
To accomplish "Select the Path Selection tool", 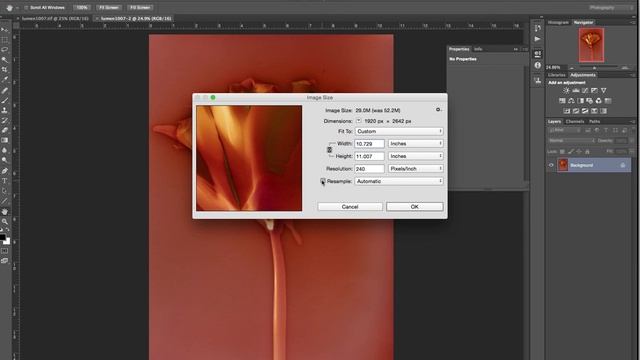I will point(4,191).
